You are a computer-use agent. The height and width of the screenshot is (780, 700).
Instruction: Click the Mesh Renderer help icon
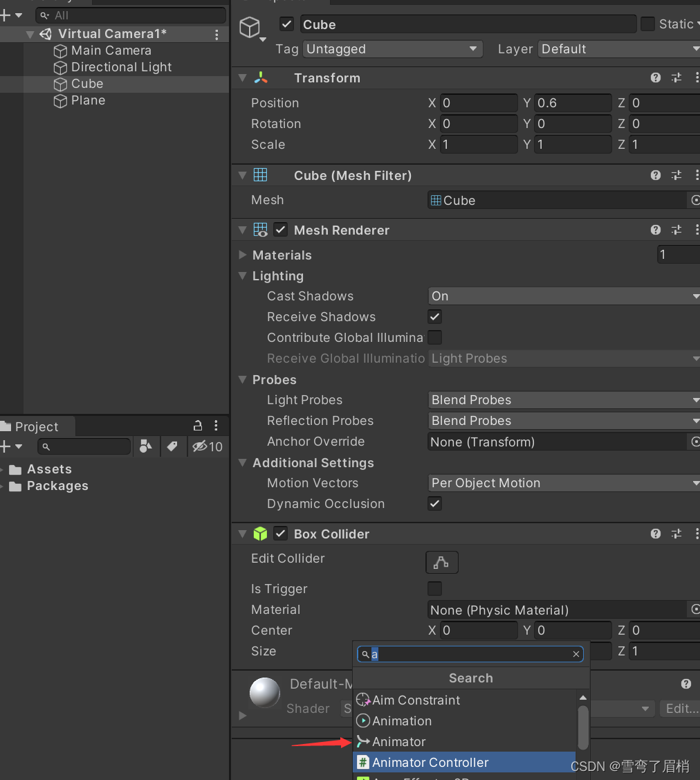pos(655,230)
